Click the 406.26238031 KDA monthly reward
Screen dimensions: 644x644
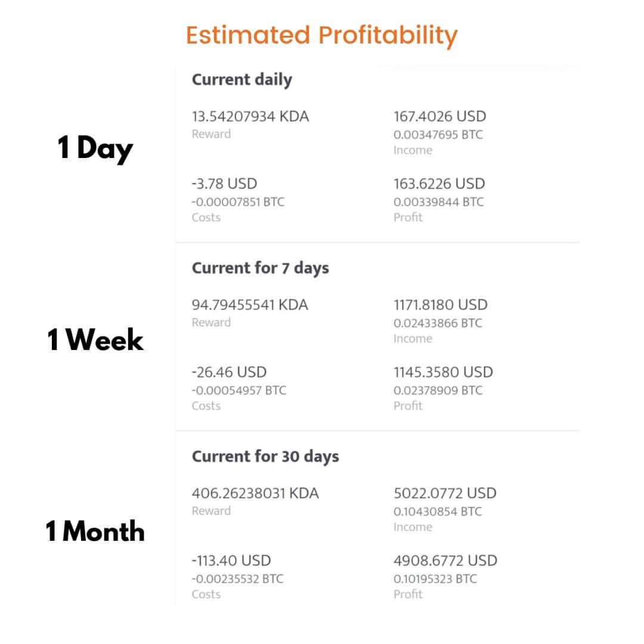pyautogui.click(x=255, y=493)
